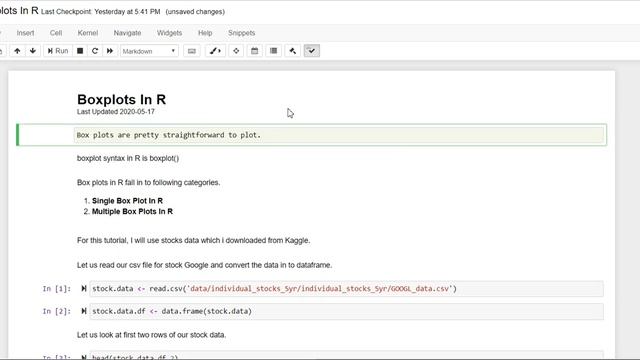Click the 'In [1]:' prompt label
Viewport: 640px width, 360px height.
tap(57, 289)
